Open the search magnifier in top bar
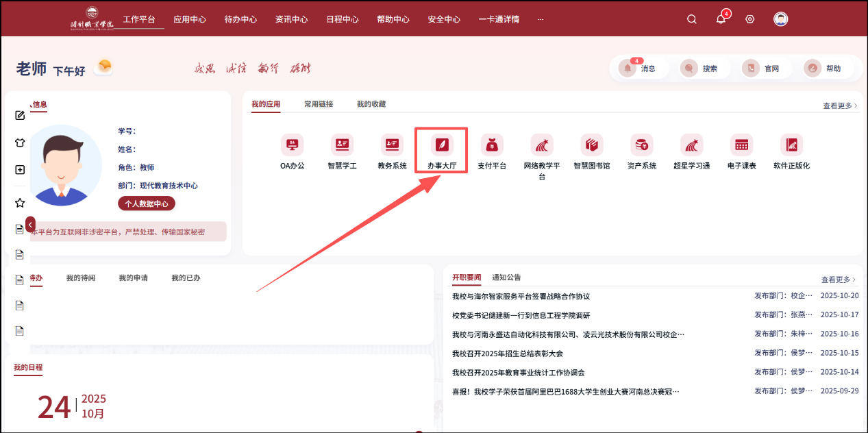Viewport: 868px width, 433px height. [692, 19]
